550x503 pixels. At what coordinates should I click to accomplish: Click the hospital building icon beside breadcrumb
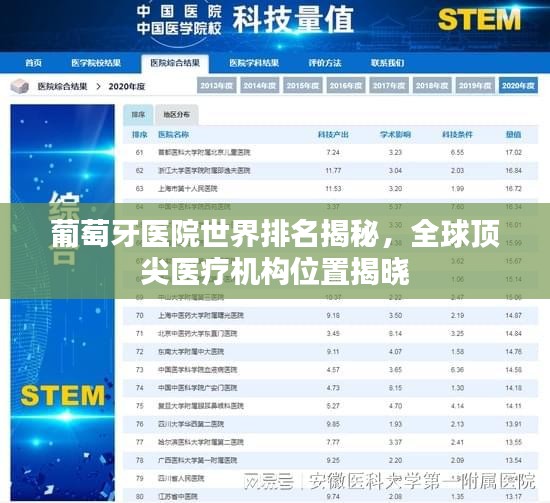(x=20, y=86)
